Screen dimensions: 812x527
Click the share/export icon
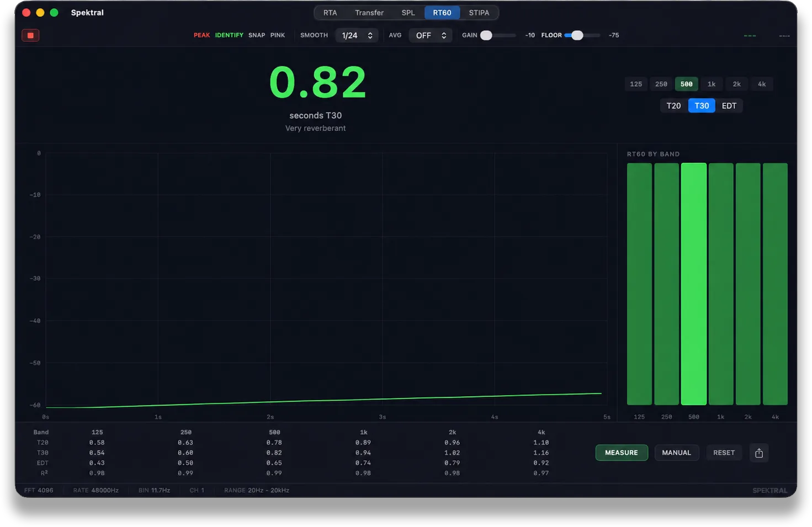pos(759,453)
